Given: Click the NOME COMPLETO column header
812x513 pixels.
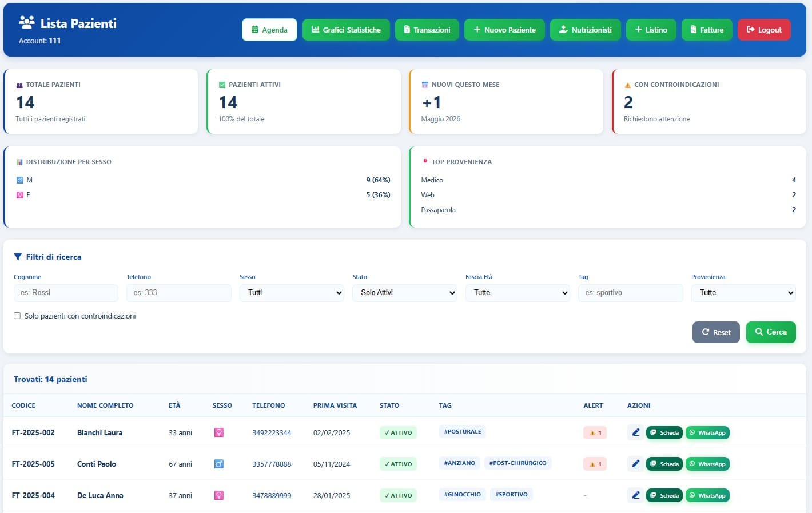Looking at the screenshot, I should [x=105, y=405].
